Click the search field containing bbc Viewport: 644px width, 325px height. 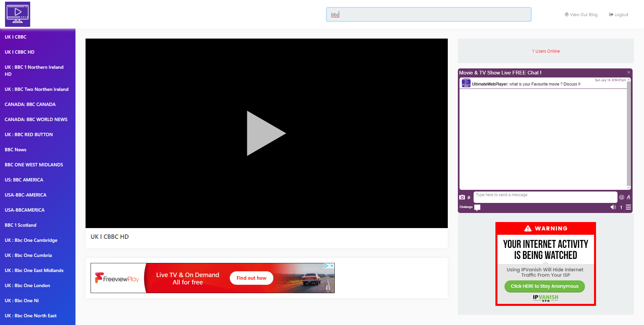click(429, 14)
